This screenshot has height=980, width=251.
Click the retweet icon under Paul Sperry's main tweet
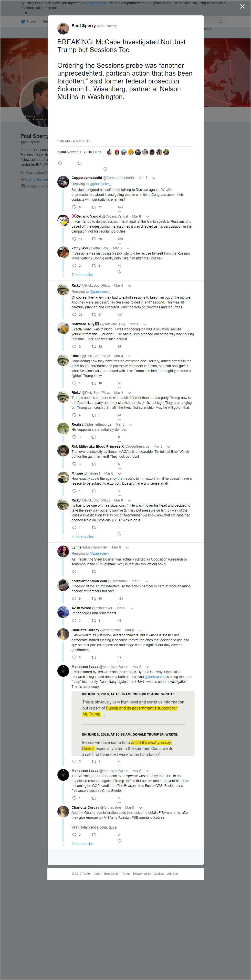79,163
